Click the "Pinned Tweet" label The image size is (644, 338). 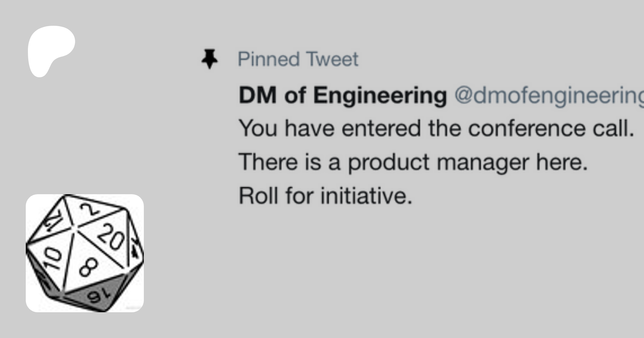(298, 59)
